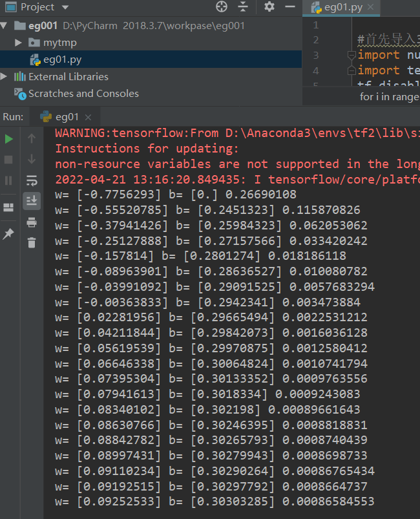Open the Project view dropdown
Image resolution: width=420 pixels, height=519 pixels.
click(x=65, y=7)
